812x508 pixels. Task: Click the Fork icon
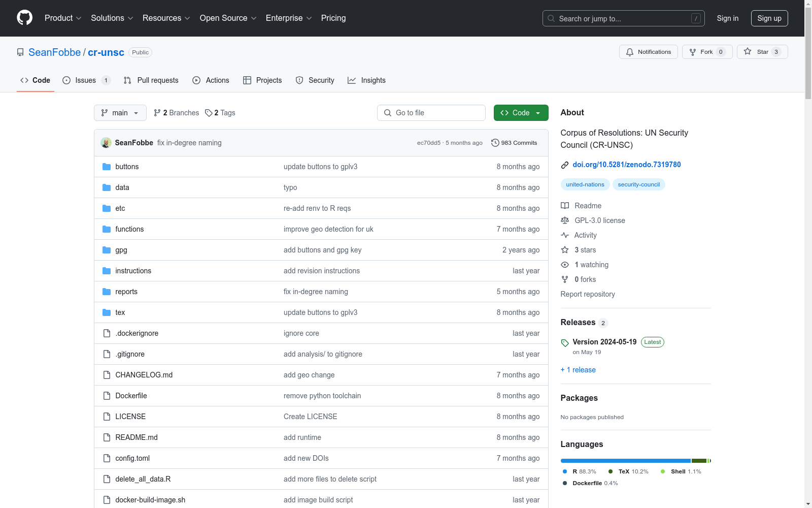click(693, 52)
